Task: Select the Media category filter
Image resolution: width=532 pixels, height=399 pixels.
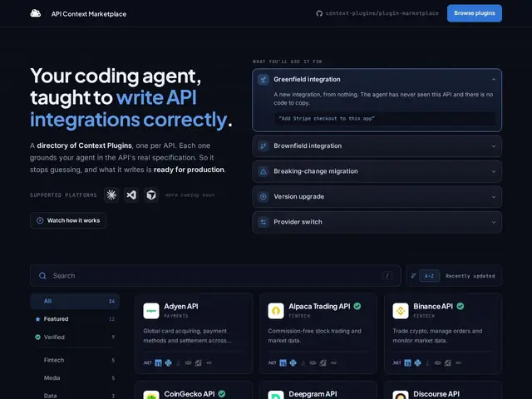Action: click(75, 378)
